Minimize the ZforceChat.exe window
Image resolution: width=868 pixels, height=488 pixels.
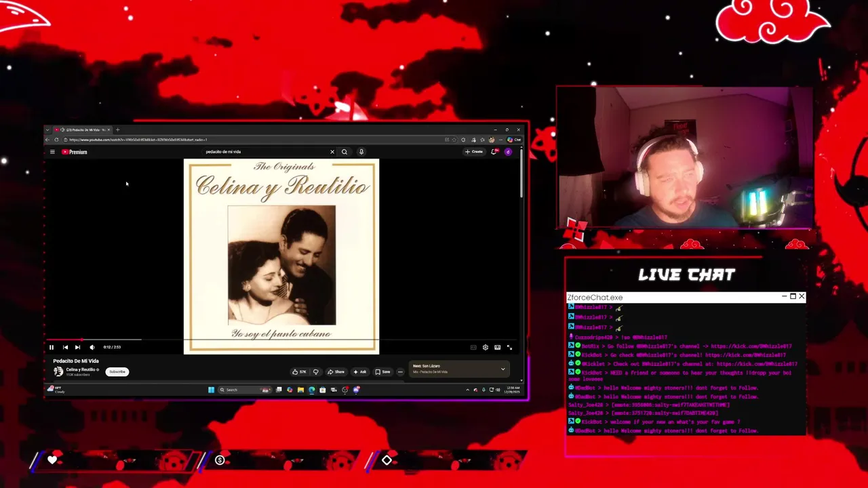784,296
